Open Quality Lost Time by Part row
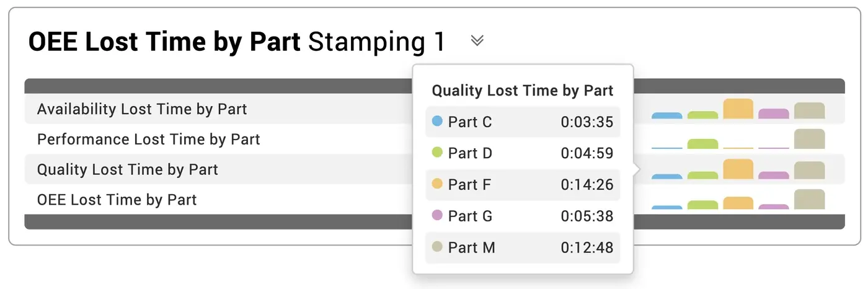The image size is (868, 289). click(435, 169)
